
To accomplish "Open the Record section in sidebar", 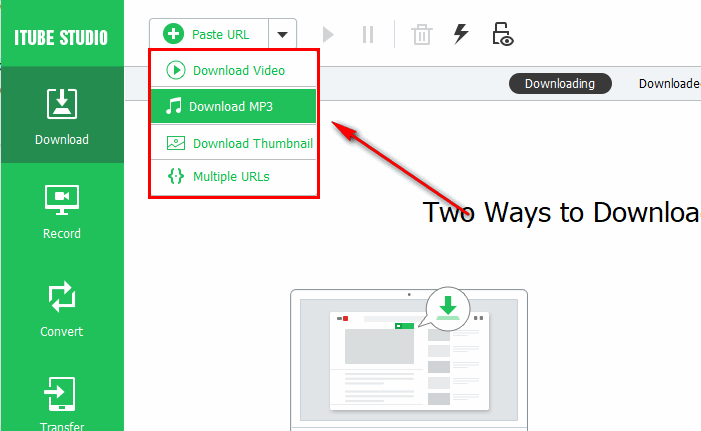I will click(62, 212).
